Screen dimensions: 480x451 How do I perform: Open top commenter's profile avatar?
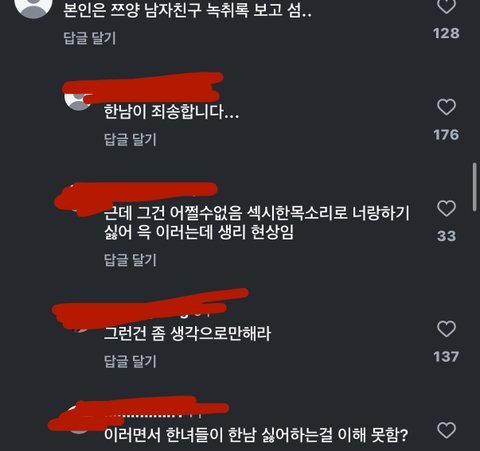34,7
